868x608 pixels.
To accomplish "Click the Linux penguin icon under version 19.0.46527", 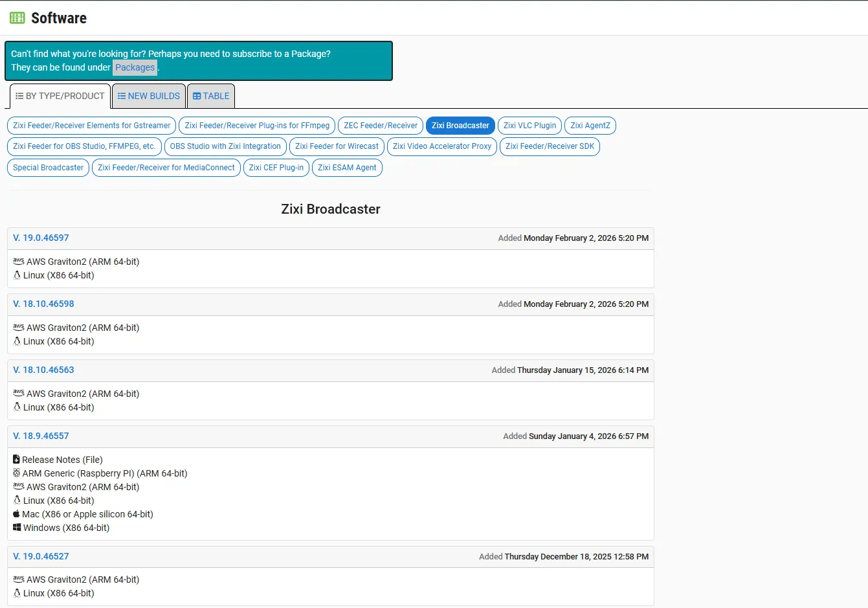I will (x=17, y=593).
